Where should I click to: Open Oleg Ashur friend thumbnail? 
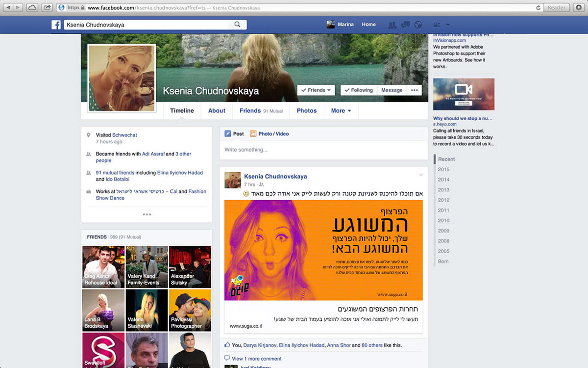pos(103,267)
